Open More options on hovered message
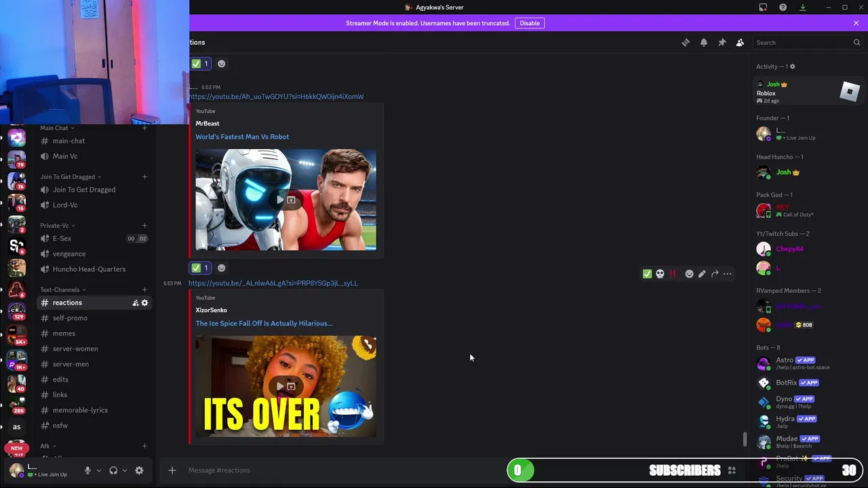This screenshot has height=488, width=868. click(x=728, y=274)
